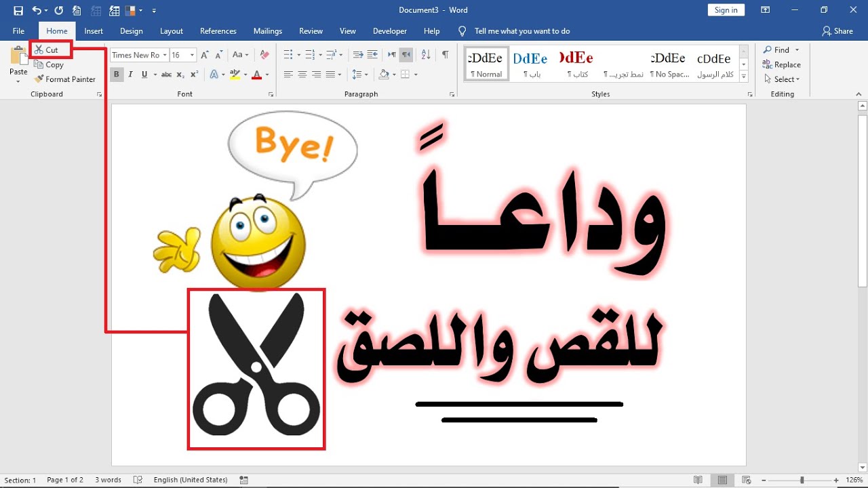Click the Save icon in Quick Access Toolbar
Viewport: 868px width, 488px height.
[18, 10]
